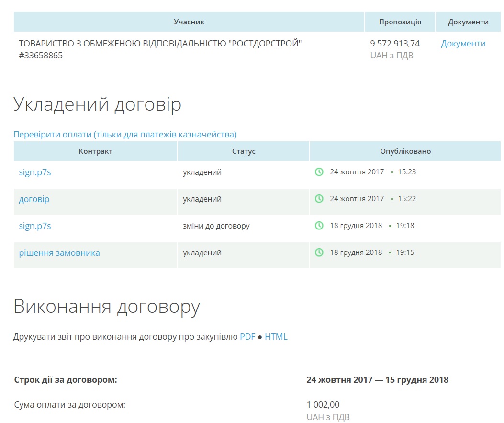Viewport: 504px width, 423px height.
Task: Click the proposal amount 9 572 913,74
Action: pyautogui.click(x=395, y=44)
